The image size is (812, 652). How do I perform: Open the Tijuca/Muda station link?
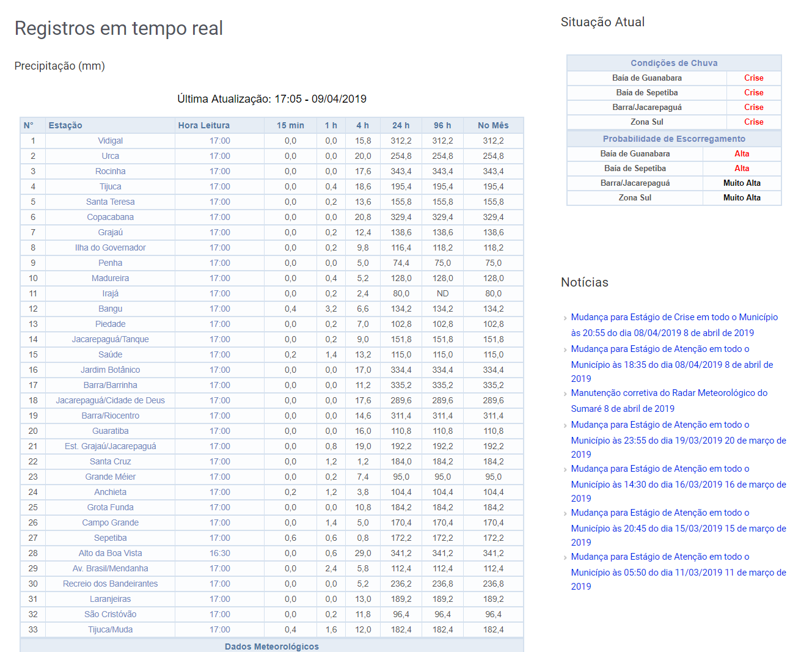coord(110,629)
